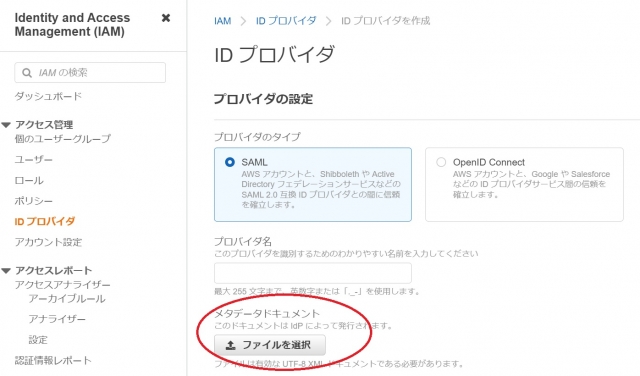640x376 pixels.
Task: Select the SAML provider type radio button
Action: click(x=230, y=162)
